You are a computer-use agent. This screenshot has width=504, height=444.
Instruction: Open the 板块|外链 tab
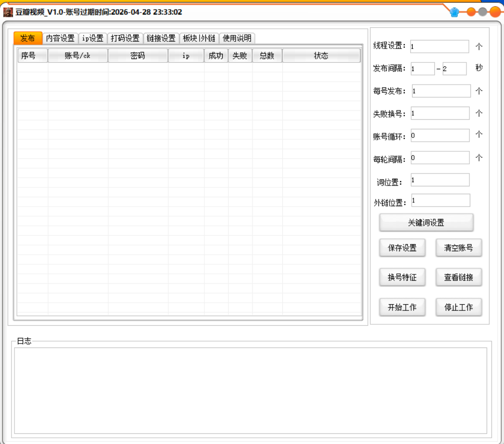pyautogui.click(x=199, y=38)
